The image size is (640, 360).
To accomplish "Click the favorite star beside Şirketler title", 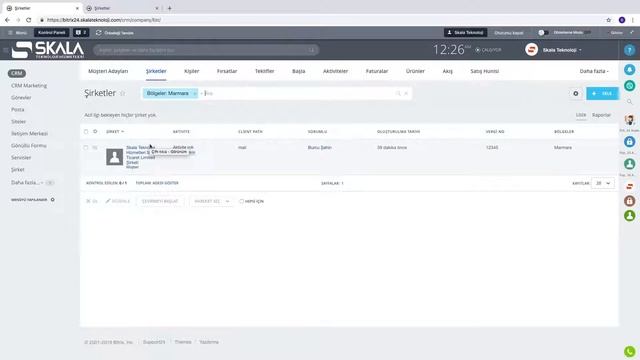I will 122,93.
